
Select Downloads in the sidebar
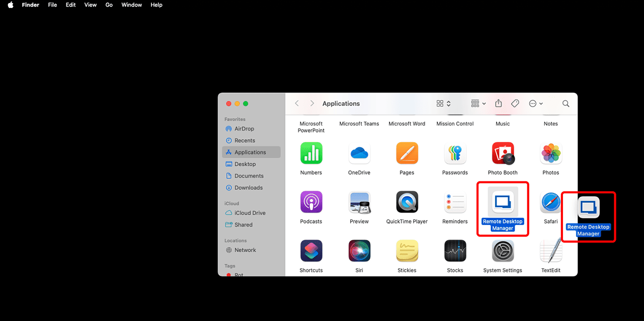tap(249, 188)
